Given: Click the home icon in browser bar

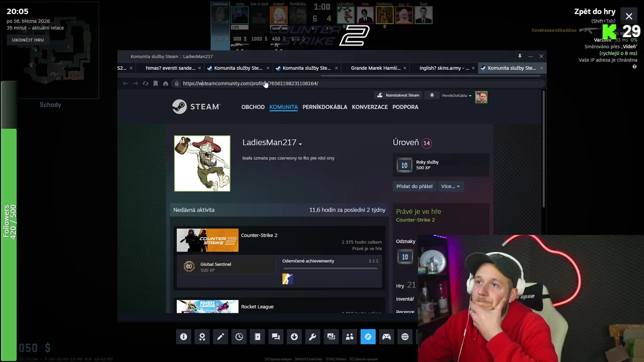Looking at the screenshot, I should pos(166,83).
